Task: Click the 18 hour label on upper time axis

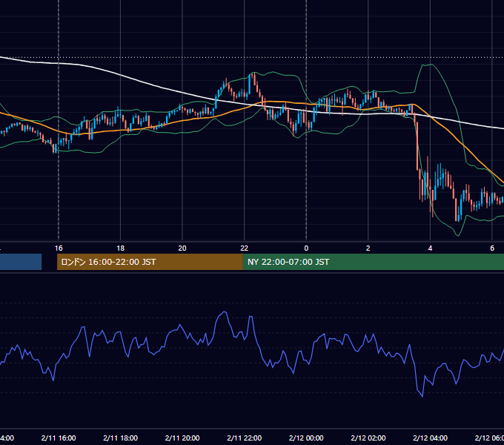Action: pyautogui.click(x=121, y=248)
